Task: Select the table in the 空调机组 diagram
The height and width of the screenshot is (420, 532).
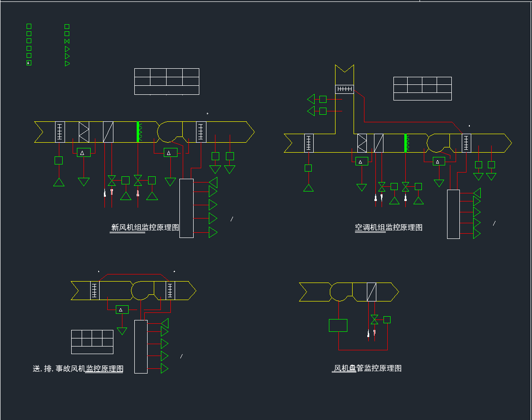Action: pyautogui.click(x=422, y=89)
